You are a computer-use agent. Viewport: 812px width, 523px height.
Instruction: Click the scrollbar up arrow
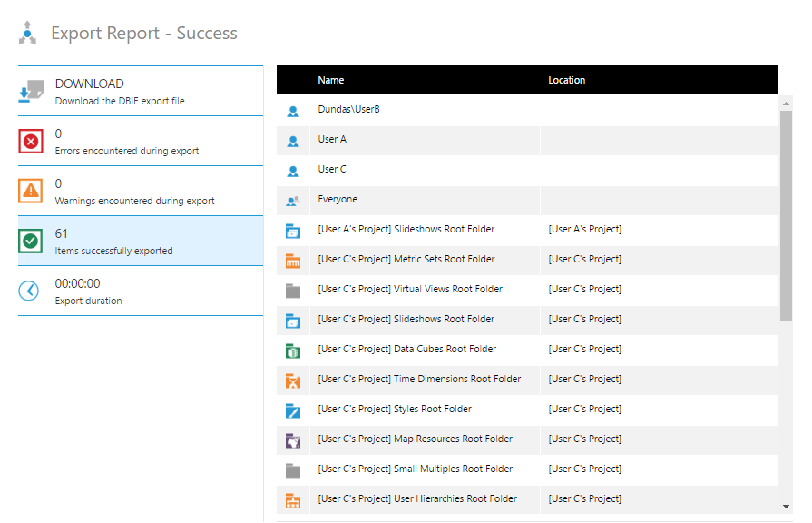pos(786,103)
